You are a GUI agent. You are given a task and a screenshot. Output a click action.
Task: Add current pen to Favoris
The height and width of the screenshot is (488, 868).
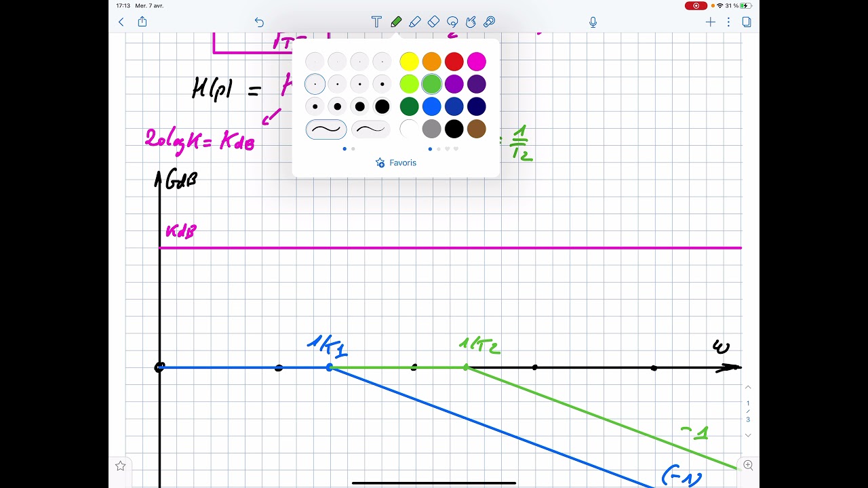point(396,163)
